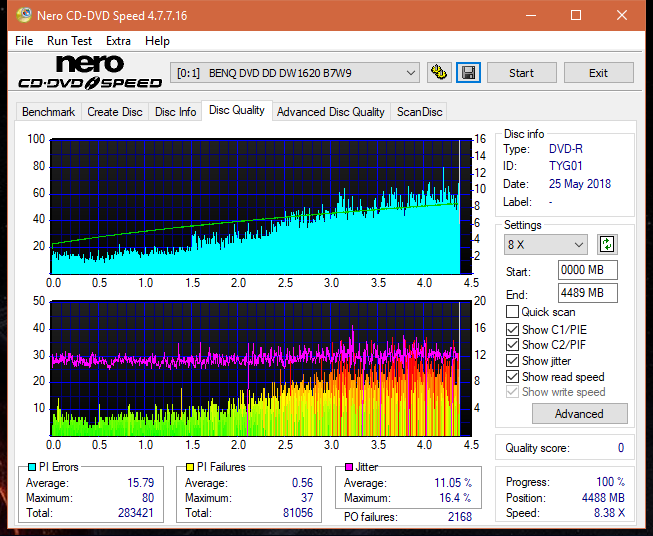Open the Extra menu
Viewport: 653px width, 536px height.
[x=118, y=41]
